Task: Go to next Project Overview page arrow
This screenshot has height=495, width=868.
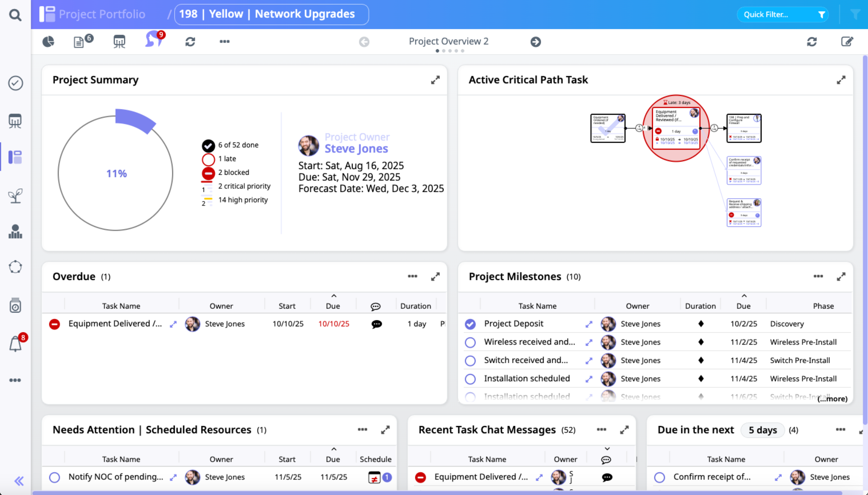Action: point(535,42)
